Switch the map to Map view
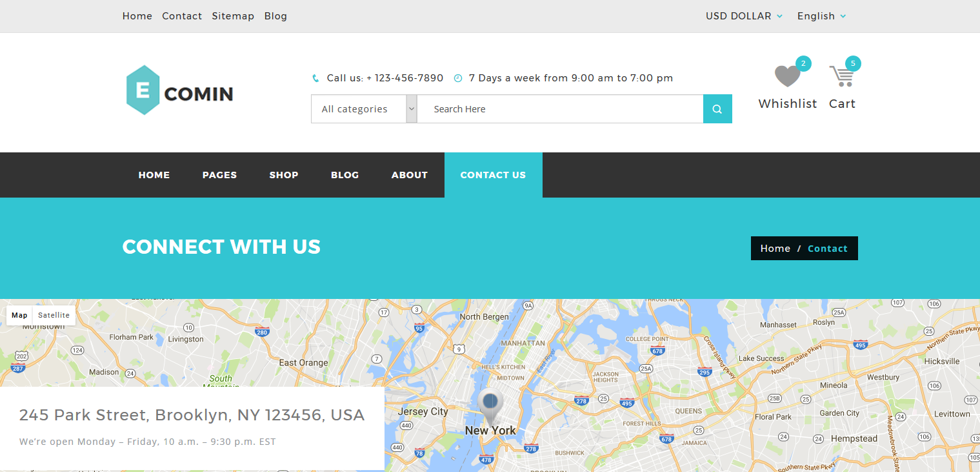 (x=19, y=315)
